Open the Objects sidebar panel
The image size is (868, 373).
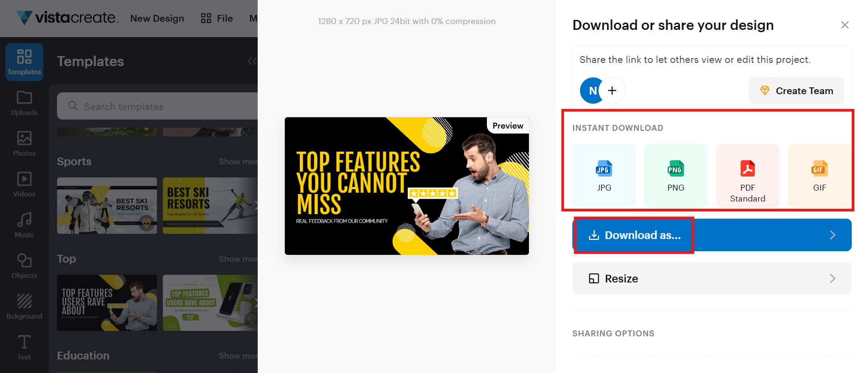24,266
